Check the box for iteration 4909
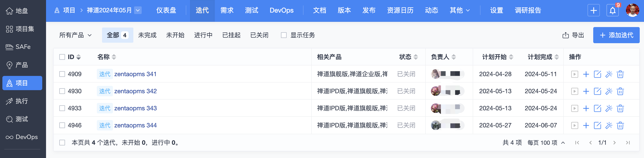Viewport: 644px width, 158px height. (x=62, y=74)
